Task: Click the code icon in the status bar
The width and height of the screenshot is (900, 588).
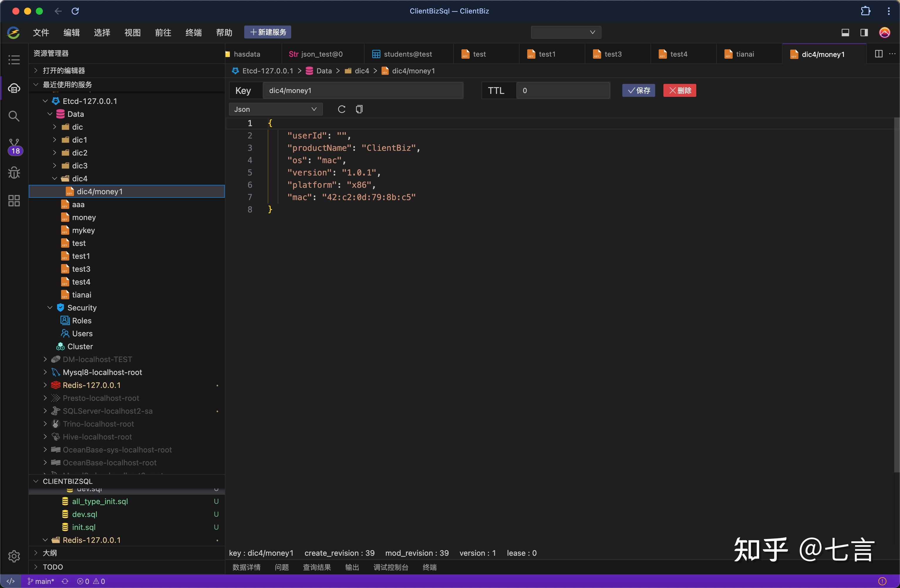Action: [11, 581]
